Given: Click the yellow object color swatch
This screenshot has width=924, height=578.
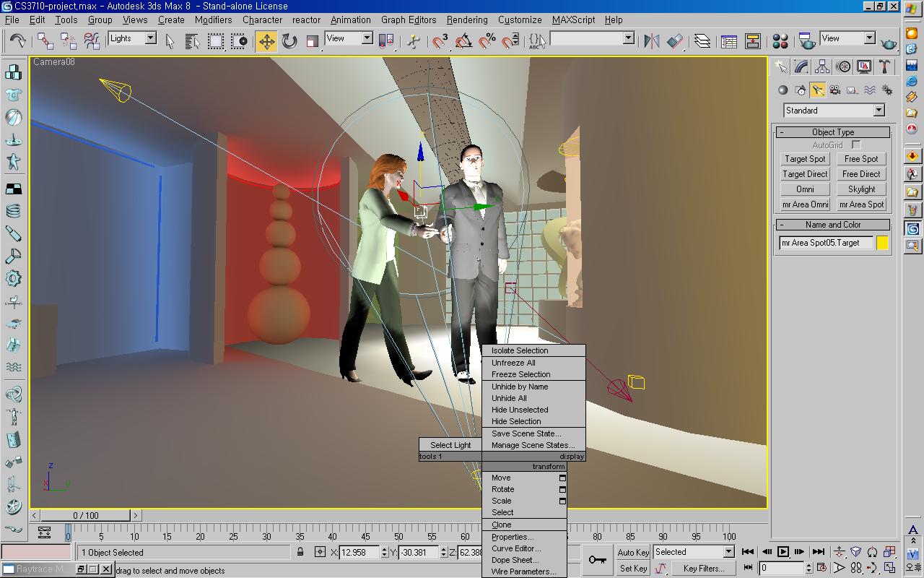Looking at the screenshot, I should (882, 243).
